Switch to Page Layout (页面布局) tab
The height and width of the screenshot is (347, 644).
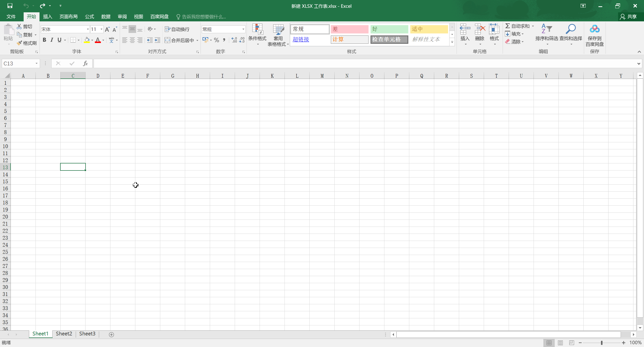68,17
